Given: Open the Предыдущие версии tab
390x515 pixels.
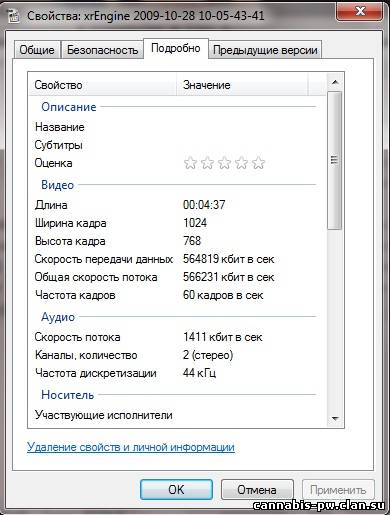Looking at the screenshot, I should (265, 50).
